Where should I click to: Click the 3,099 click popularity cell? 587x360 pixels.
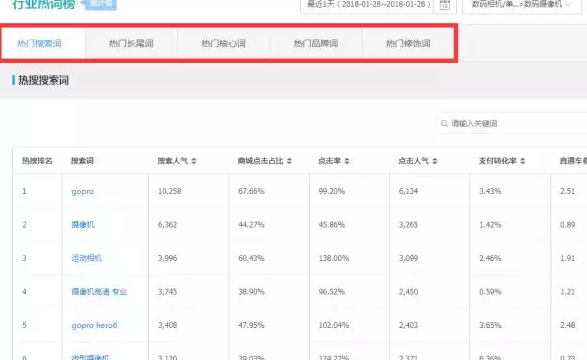click(408, 258)
